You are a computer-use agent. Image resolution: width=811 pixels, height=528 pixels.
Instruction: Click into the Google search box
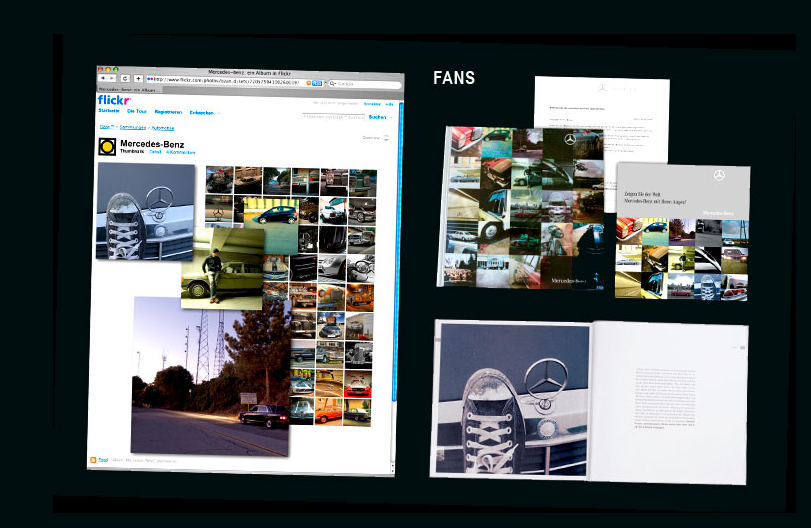(x=365, y=84)
